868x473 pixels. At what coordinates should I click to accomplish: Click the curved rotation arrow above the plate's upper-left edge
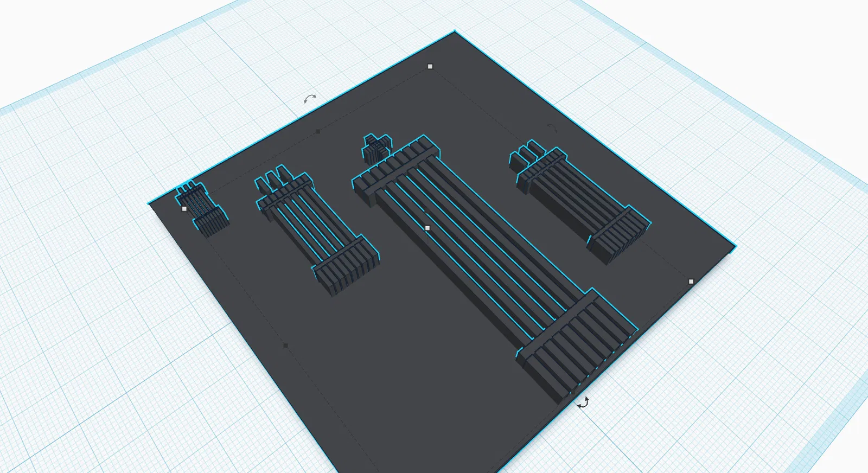tap(310, 99)
